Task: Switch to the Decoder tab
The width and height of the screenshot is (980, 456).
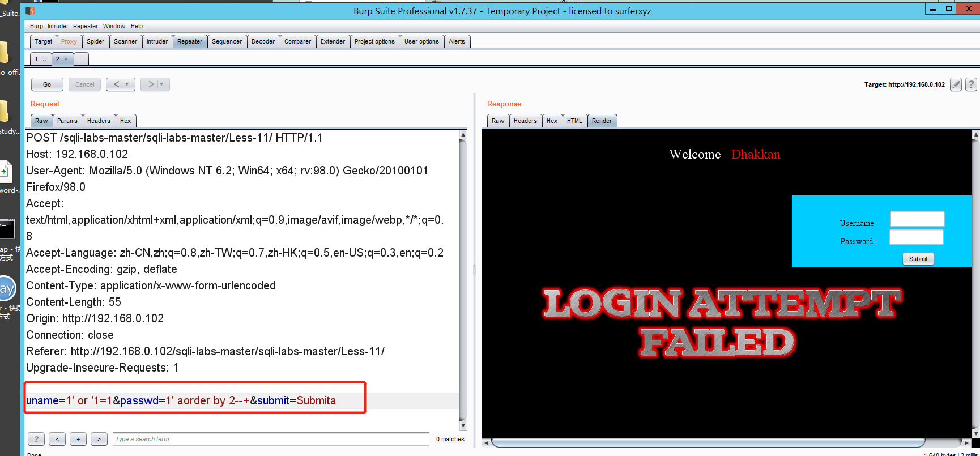Action: pos(263,41)
